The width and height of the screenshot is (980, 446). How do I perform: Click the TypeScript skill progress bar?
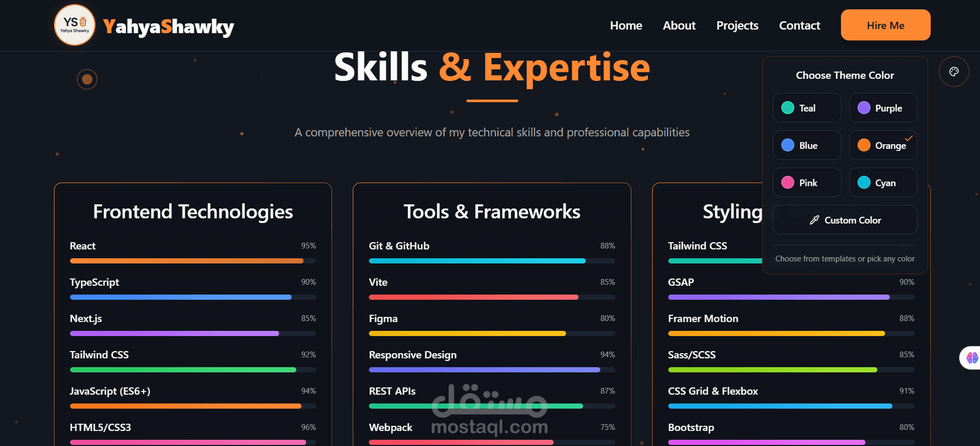(x=193, y=297)
